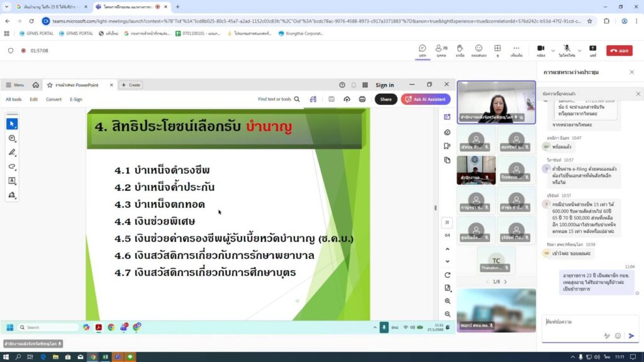Image resolution: width=644 pixels, height=362 pixels.
Task: Unmute the microphone in Teams
Action: coord(566,50)
